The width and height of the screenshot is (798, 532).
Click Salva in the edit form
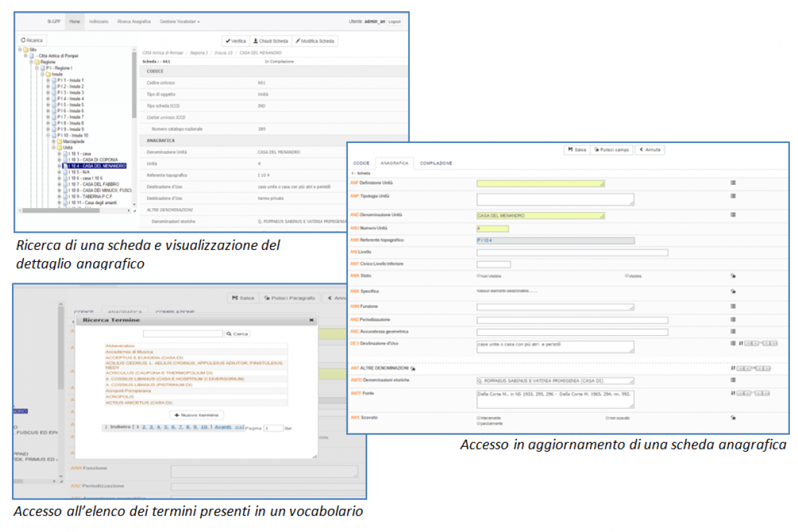pos(577,150)
